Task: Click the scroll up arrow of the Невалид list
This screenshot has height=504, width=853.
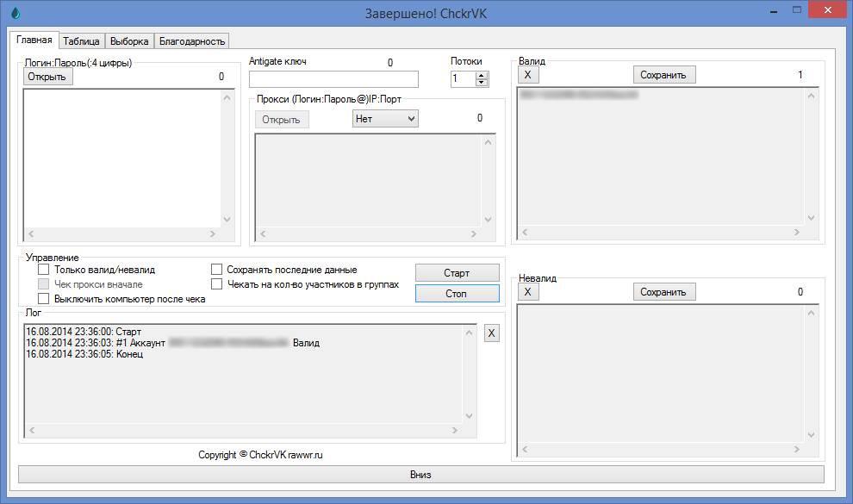Action: [811, 313]
